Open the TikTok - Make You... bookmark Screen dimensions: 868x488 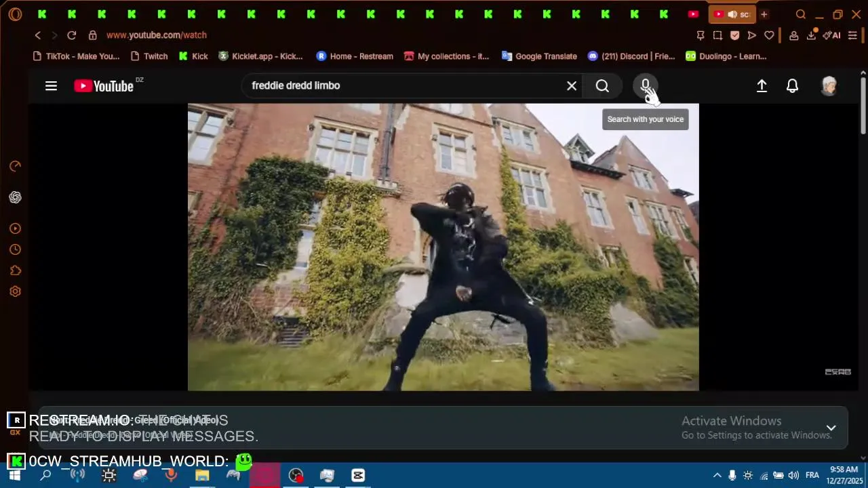76,56
